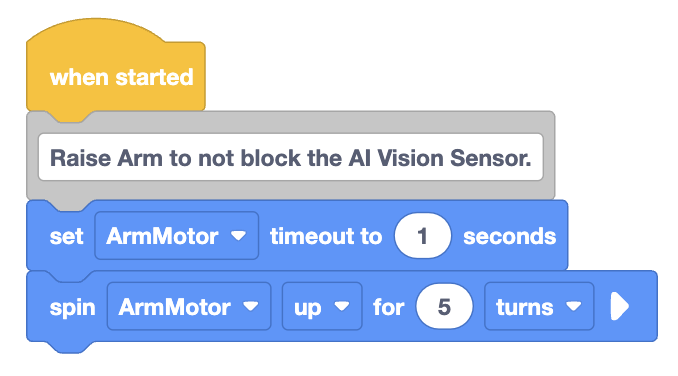Select the spin block by its 'spin' label
Viewport: 678px width, 376px height.
pyautogui.click(x=72, y=308)
